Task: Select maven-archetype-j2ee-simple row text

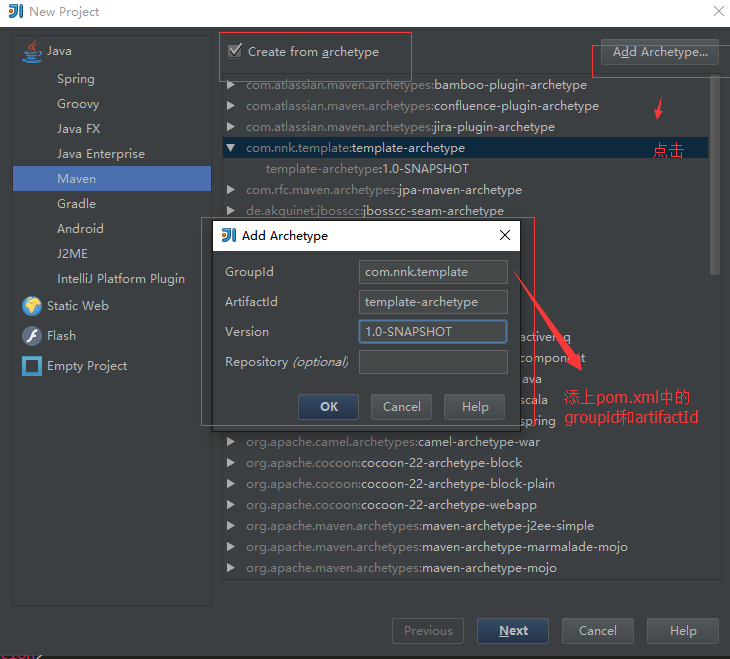Action: (420, 525)
